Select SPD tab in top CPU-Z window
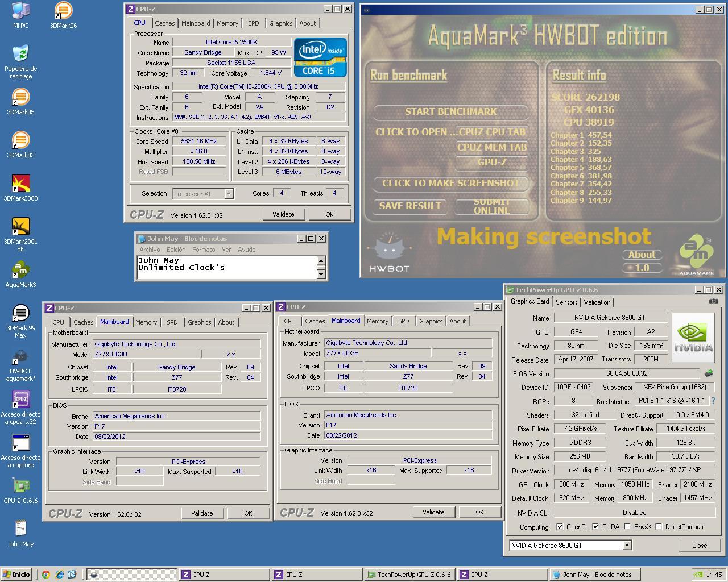728x582 pixels. coord(254,23)
